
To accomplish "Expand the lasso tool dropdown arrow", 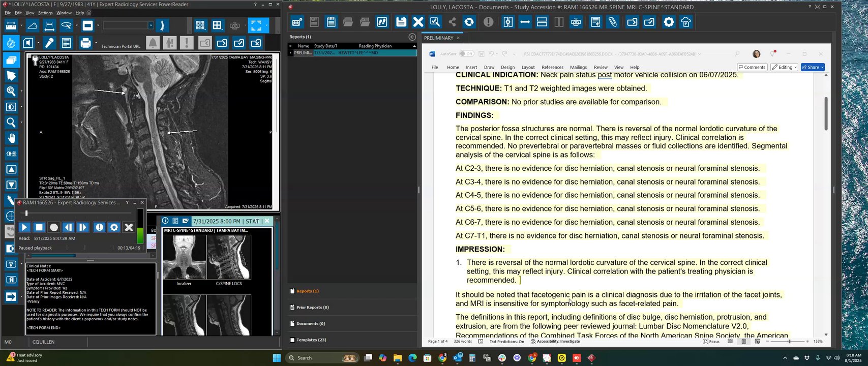I will (x=76, y=25).
